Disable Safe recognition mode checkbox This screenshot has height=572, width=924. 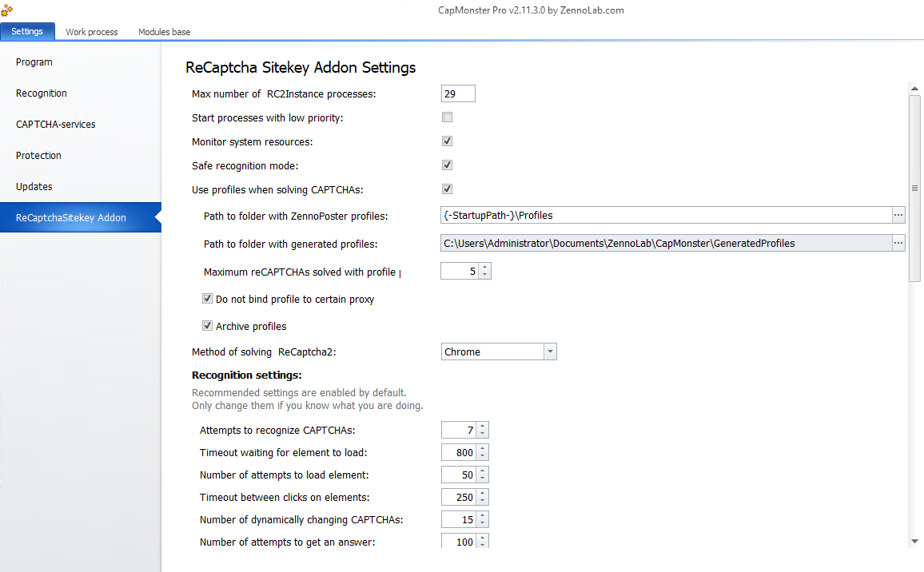(x=448, y=165)
